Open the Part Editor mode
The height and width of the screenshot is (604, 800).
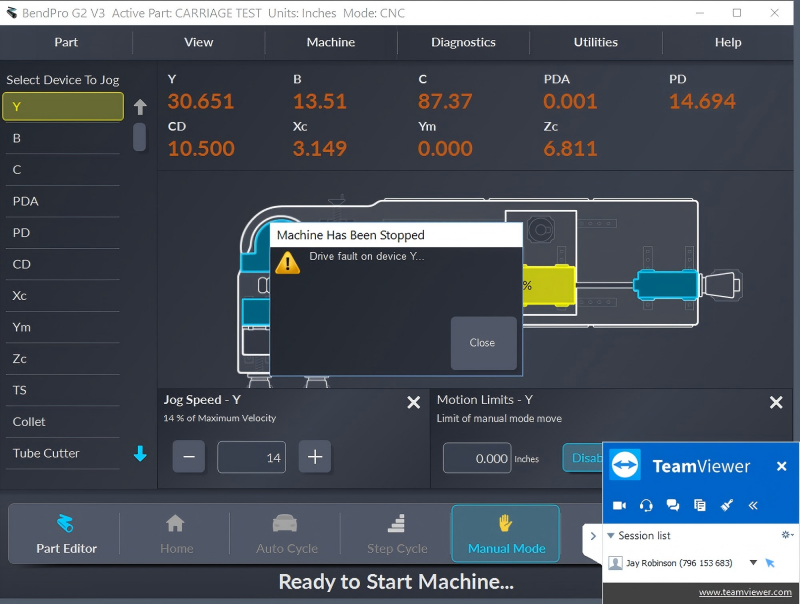coord(66,534)
